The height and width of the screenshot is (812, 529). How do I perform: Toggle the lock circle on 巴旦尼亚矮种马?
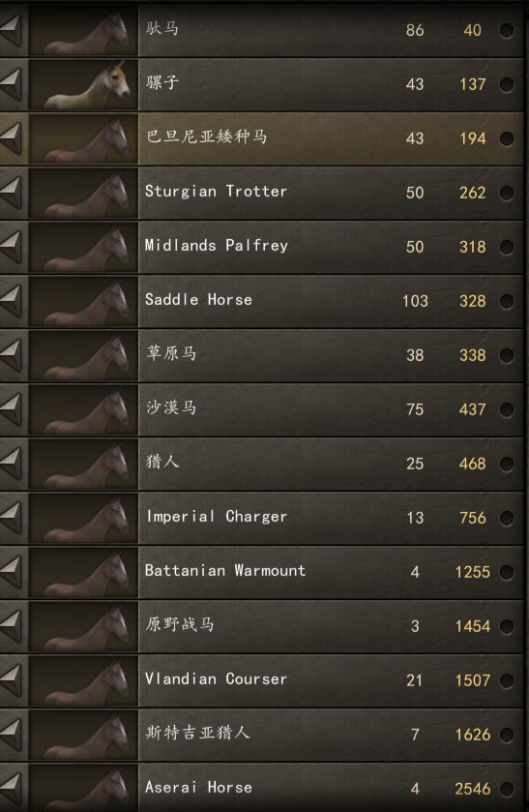tap(507, 138)
